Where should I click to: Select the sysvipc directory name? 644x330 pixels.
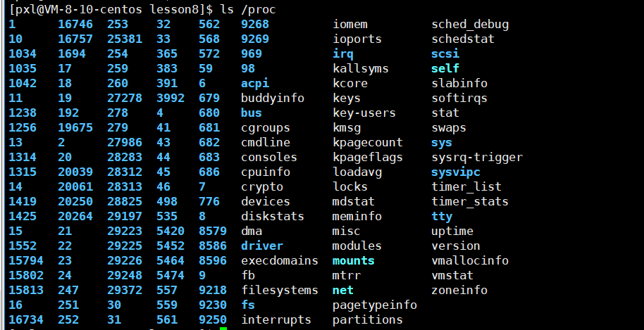pos(456,172)
